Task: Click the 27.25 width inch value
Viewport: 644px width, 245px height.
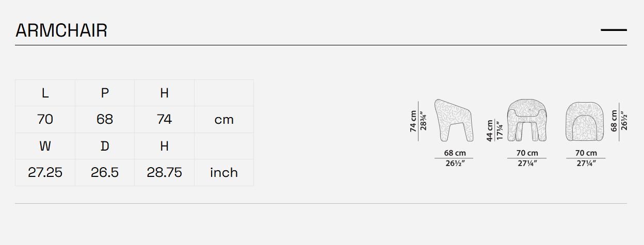Action: click(45, 173)
